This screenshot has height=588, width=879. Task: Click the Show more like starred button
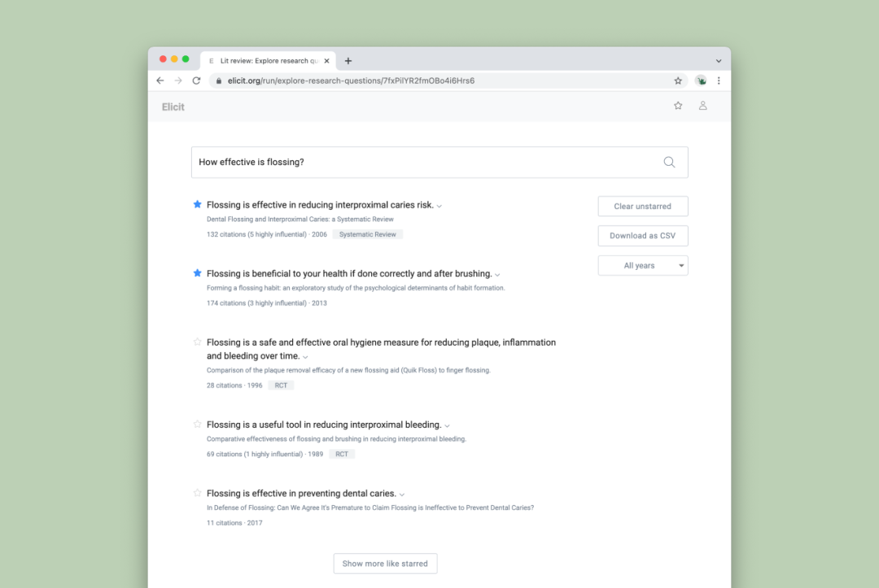[385, 564]
